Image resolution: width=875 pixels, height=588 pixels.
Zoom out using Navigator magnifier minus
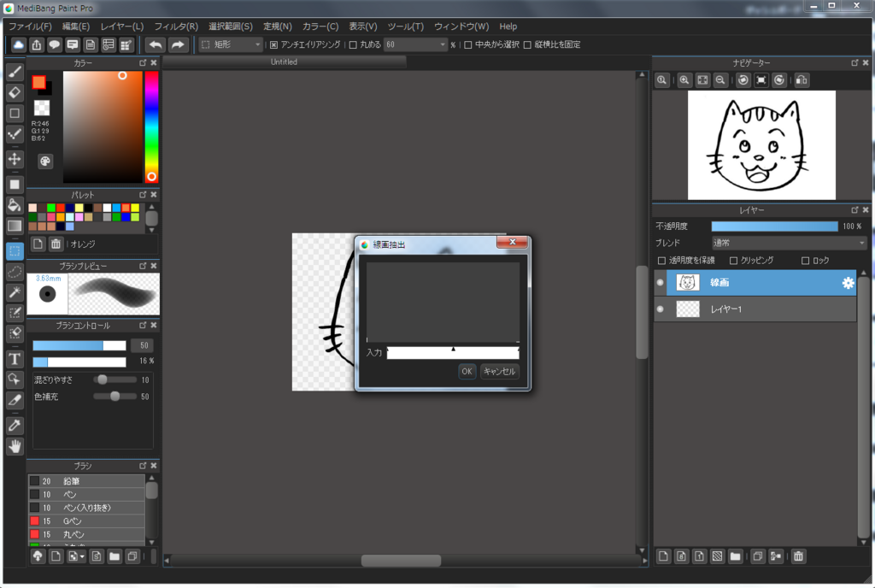pos(720,79)
